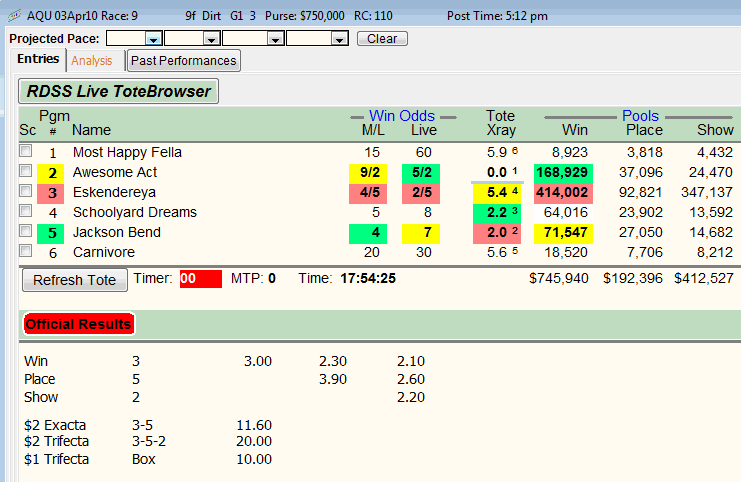The width and height of the screenshot is (741, 482).
Task: Click Carnivore's live odds 30
Action: click(423, 252)
